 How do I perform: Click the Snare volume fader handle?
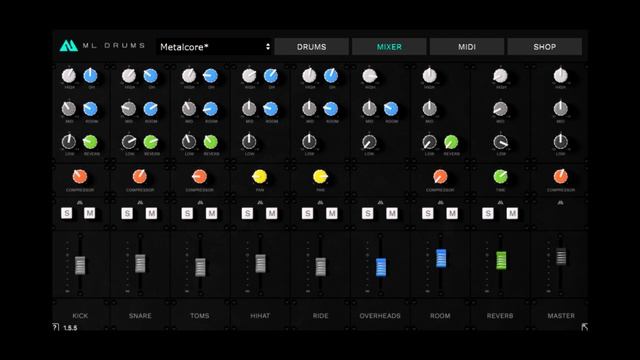tap(140, 263)
